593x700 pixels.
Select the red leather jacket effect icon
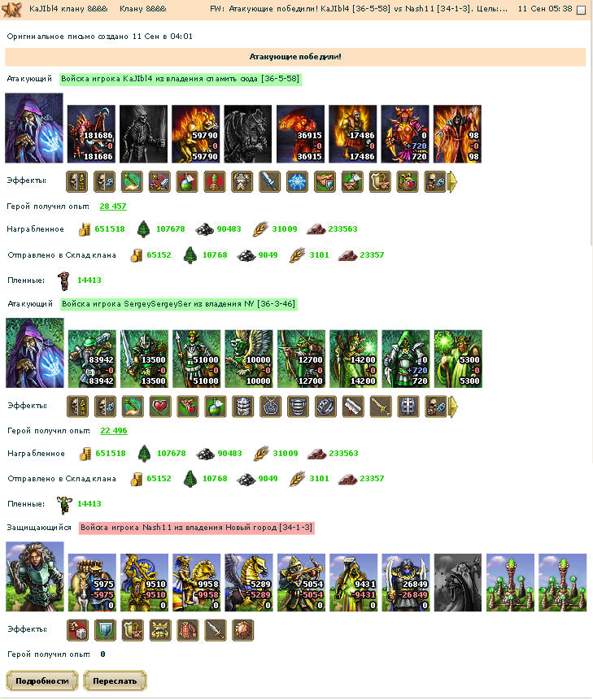pos(188,630)
